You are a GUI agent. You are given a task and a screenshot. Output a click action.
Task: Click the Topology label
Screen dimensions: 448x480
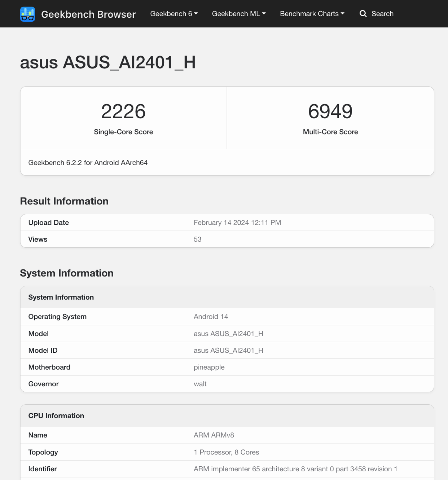coord(43,452)
